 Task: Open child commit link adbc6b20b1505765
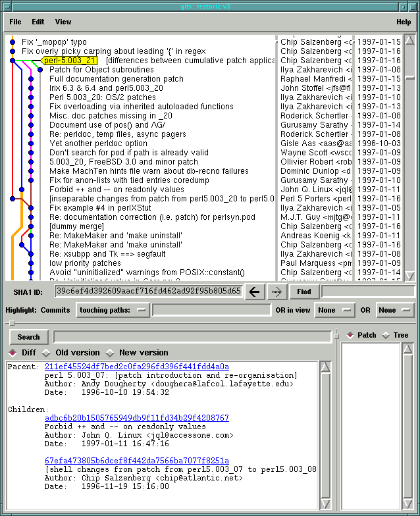click(137, 418)
